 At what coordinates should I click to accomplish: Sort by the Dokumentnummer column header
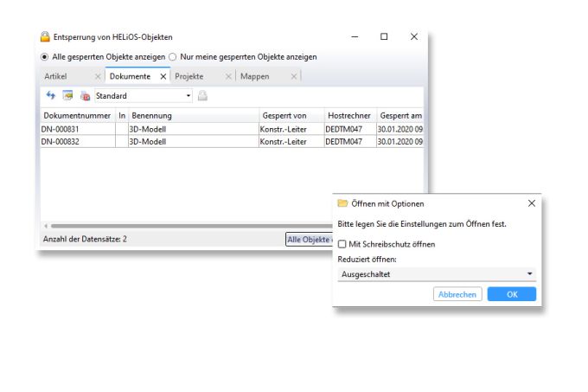tap(76, 115)
